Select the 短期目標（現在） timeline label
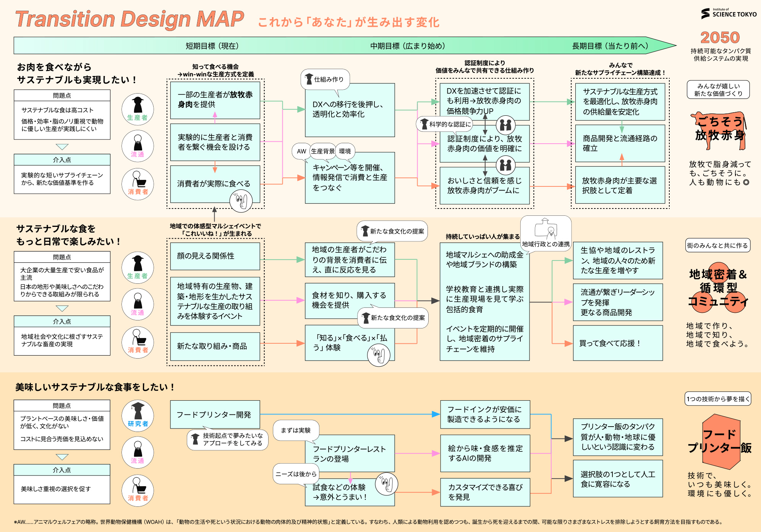Viewport: 761px width, 532px height. tap(212, 46)
